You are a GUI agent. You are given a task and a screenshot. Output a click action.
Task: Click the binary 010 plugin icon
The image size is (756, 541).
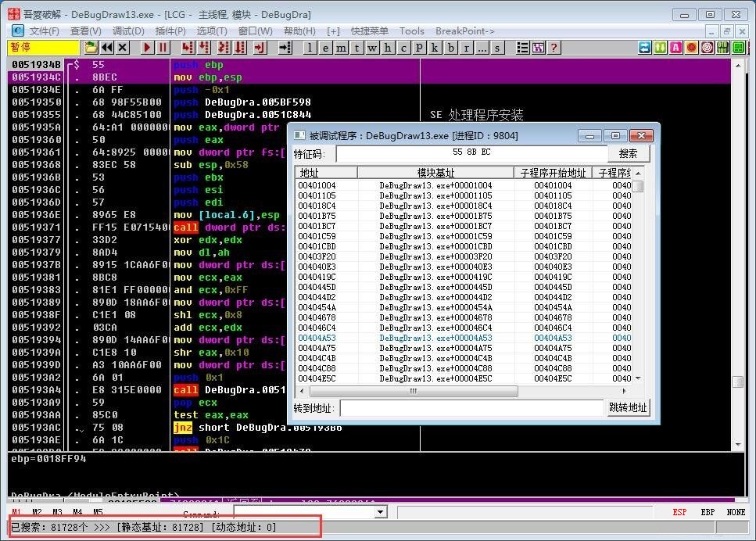tap(722, 47)
